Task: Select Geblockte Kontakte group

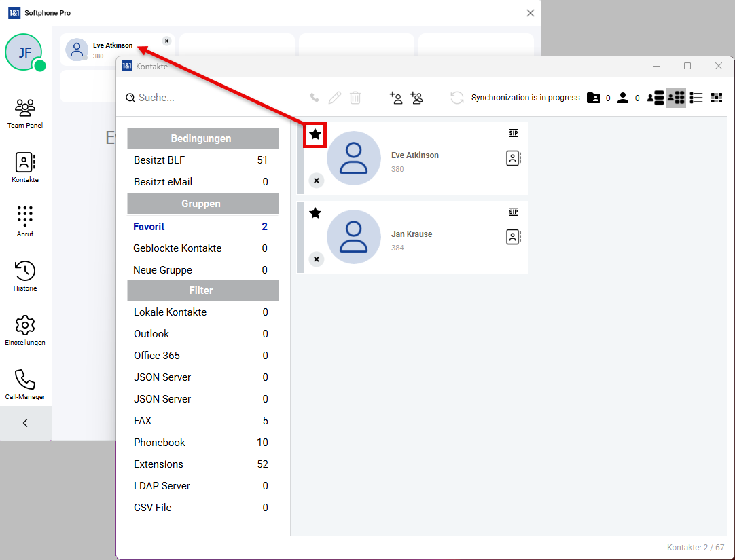Action: tap(177, 248)
